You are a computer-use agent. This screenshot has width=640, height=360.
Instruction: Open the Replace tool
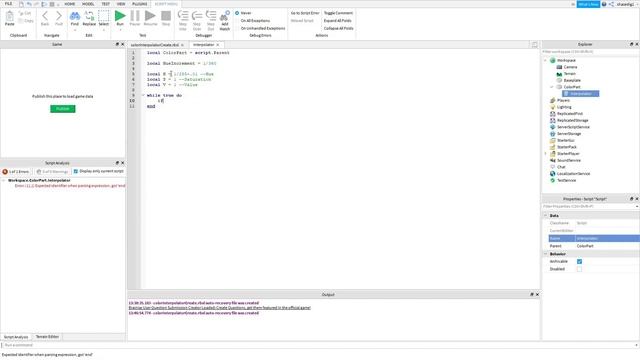(x=89, y=19)
